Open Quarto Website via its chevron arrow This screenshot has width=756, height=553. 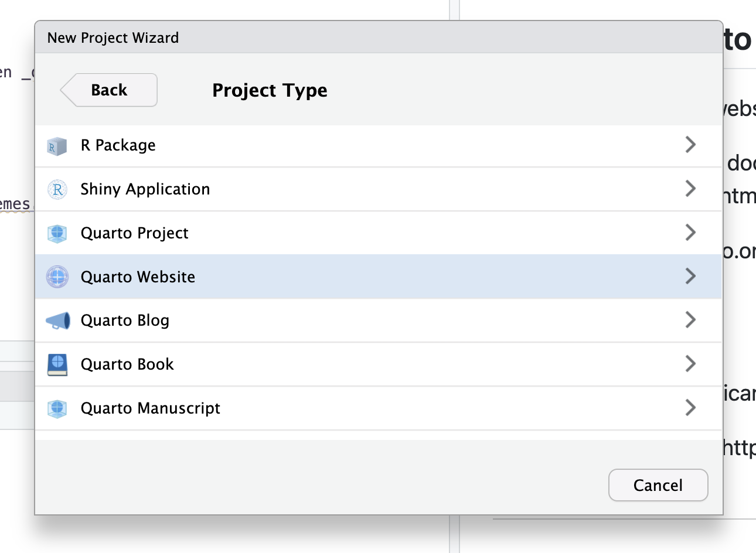tap(690, 276)
